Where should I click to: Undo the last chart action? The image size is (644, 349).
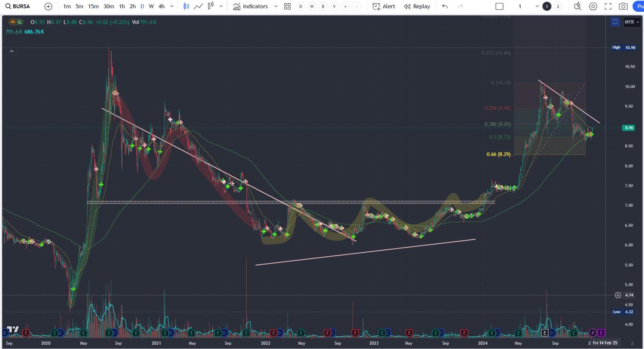coord(445,6)
